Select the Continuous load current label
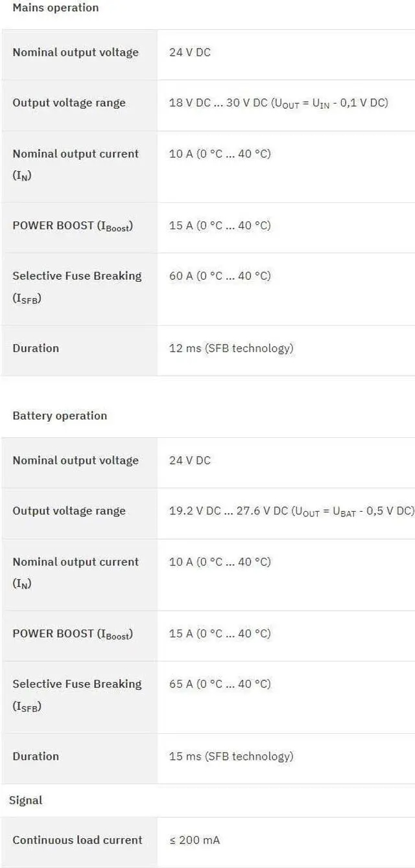 (x=77, y=840)
